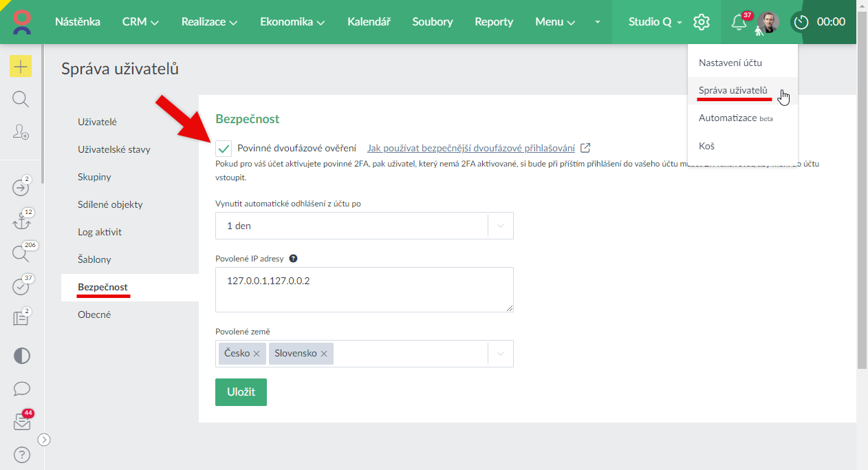Image resolution: width=868 pixels, height=470 pixels.
Task: Click the Povolené IP adresy text field
Action: coord(364,289)
